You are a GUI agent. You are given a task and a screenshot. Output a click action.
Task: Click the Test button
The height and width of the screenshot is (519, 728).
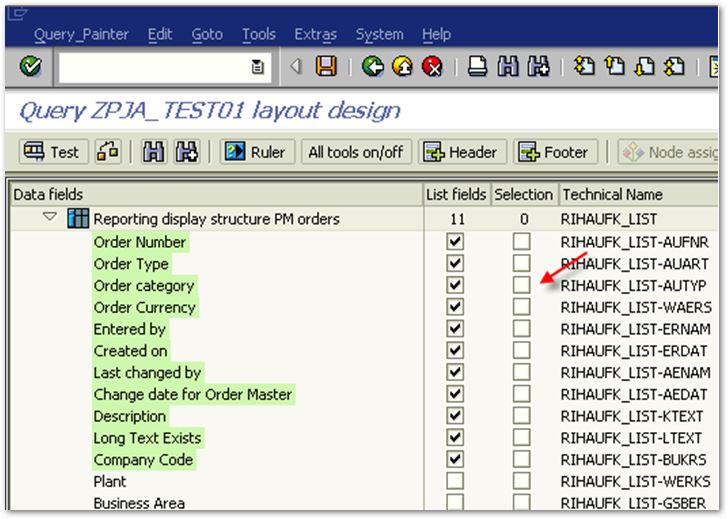52,152
